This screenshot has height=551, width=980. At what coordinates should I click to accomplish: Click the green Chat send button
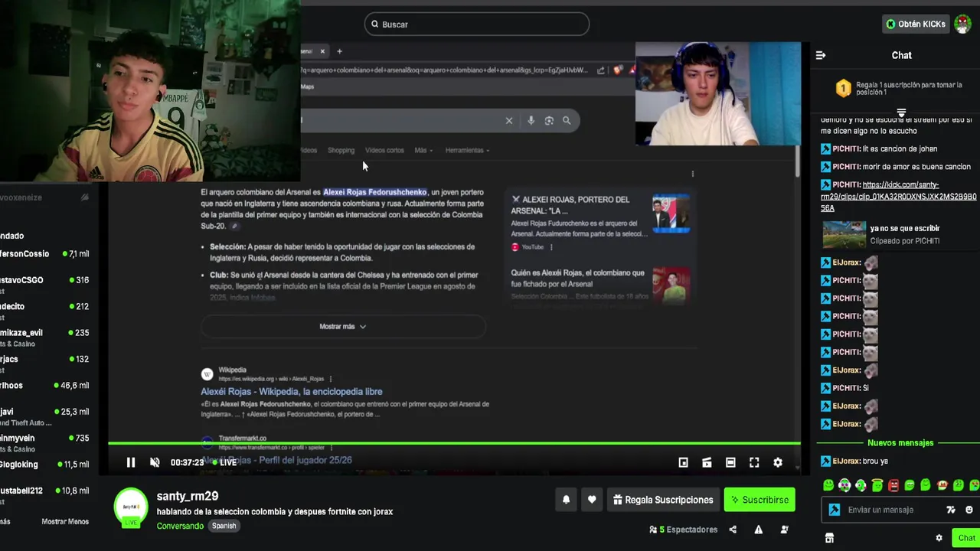[966, 538]
